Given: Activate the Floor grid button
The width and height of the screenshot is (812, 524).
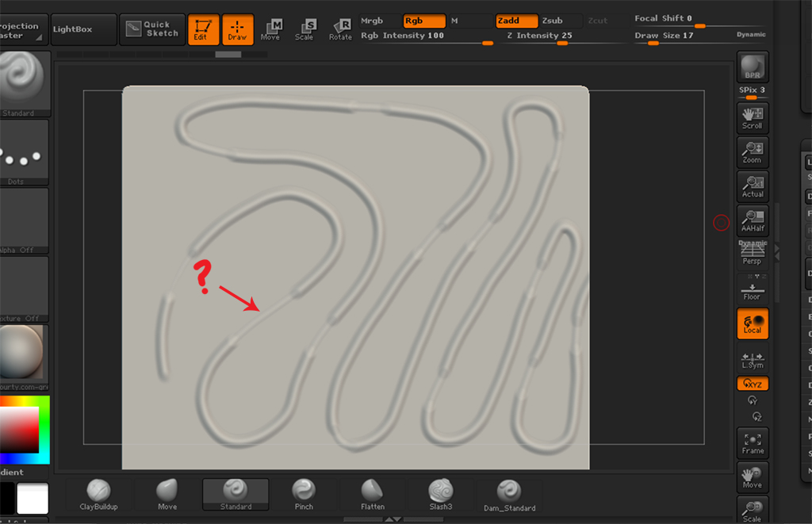Looking at the screenshot, I should [x=751, y=287].
